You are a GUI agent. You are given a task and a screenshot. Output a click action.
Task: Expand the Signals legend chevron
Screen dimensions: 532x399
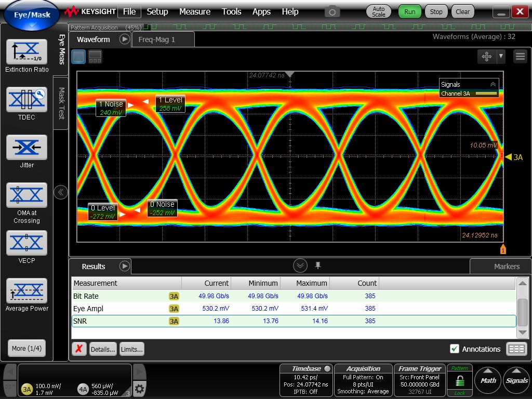pyautogui.click(x=493, y=84)
